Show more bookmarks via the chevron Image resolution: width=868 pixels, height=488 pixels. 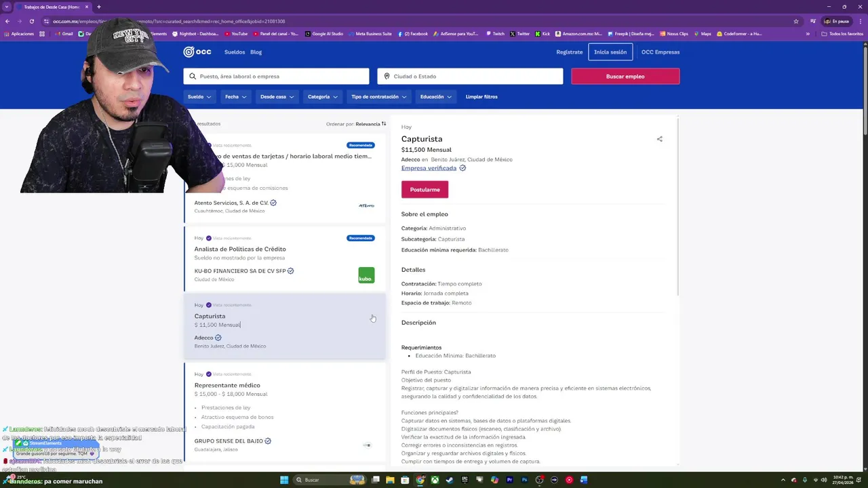[808, 33]
